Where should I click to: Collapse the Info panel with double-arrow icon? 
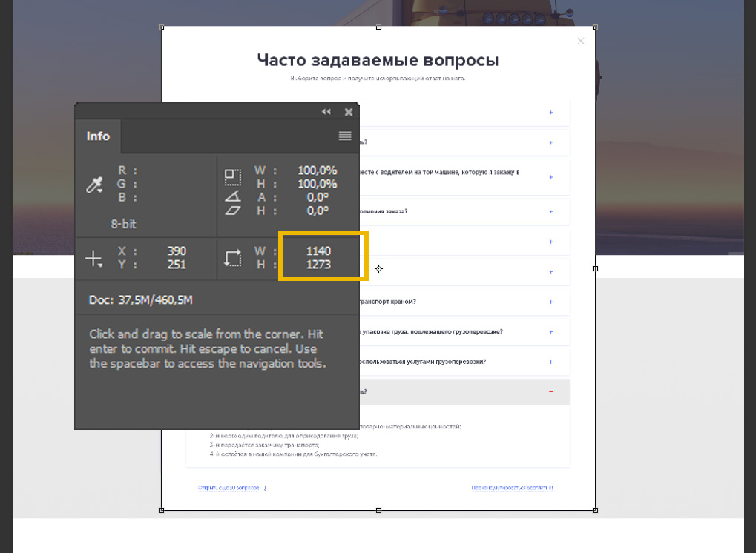coord(326,112)
